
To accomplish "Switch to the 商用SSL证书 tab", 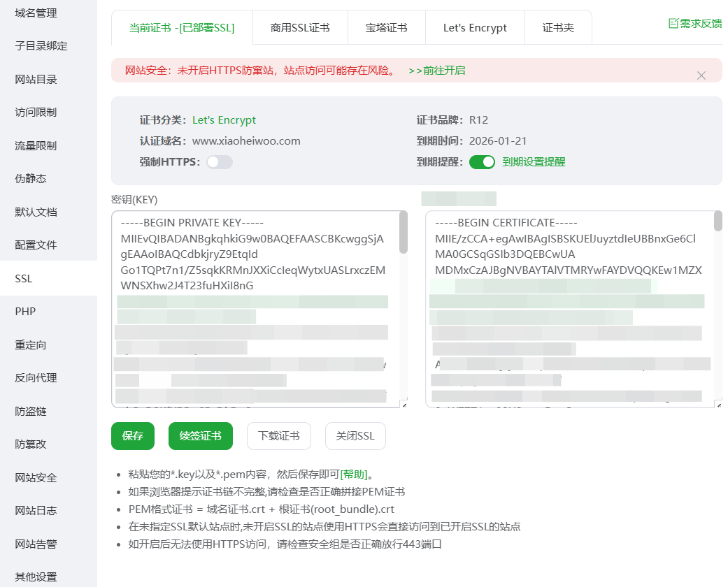I will (x=300, y=27).
